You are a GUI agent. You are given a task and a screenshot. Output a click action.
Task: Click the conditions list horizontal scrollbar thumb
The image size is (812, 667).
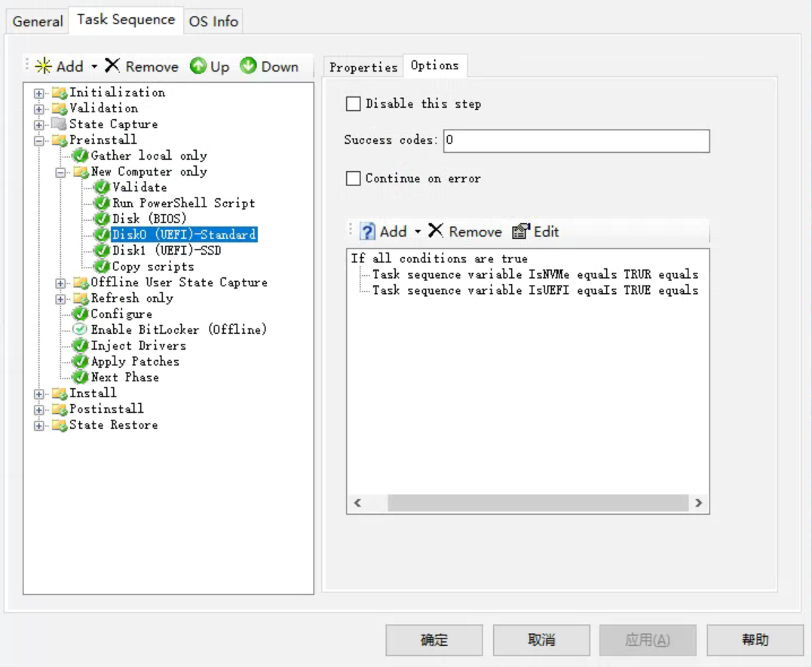[x=538, y=502]
